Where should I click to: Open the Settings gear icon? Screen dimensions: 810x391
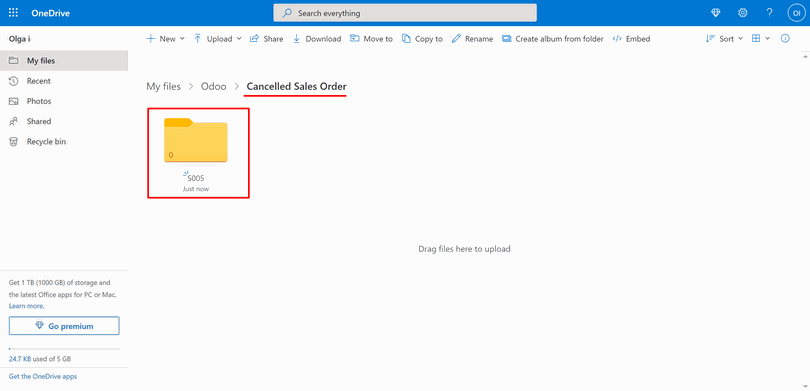click(x=742, y=13)
